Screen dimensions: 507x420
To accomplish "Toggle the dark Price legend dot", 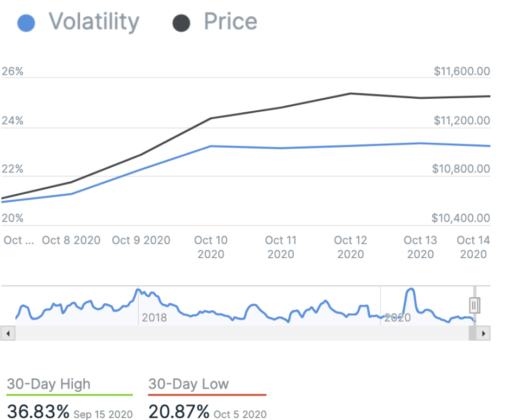I will coord(181,24).
